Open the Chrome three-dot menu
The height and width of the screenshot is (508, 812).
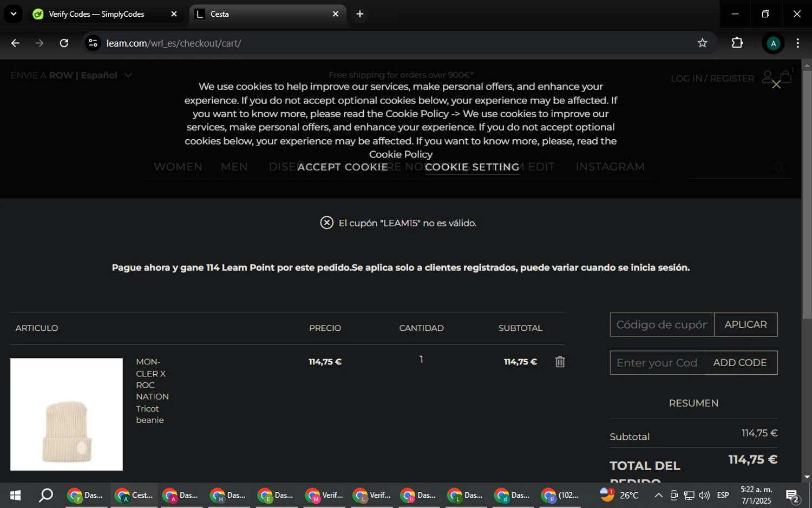click(797, 43)
